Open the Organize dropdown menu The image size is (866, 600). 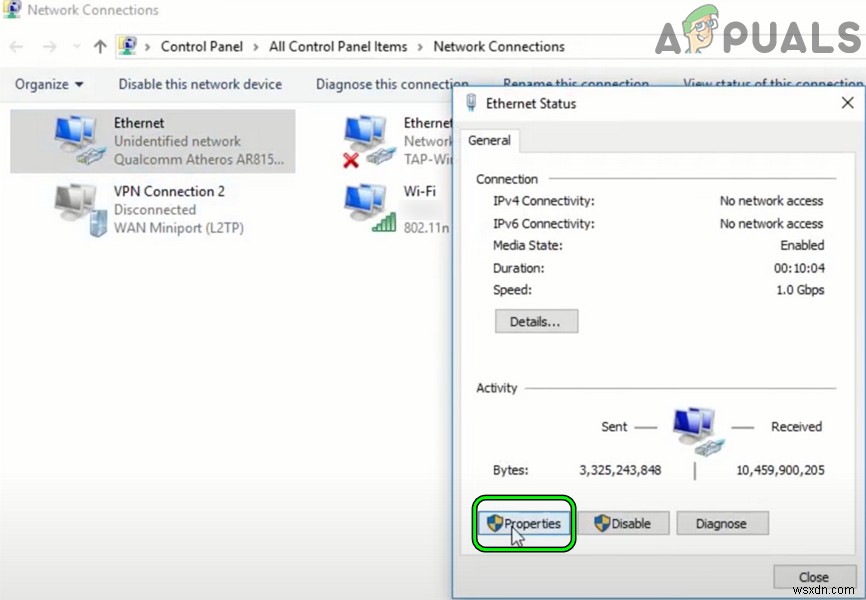click(49, 85)
